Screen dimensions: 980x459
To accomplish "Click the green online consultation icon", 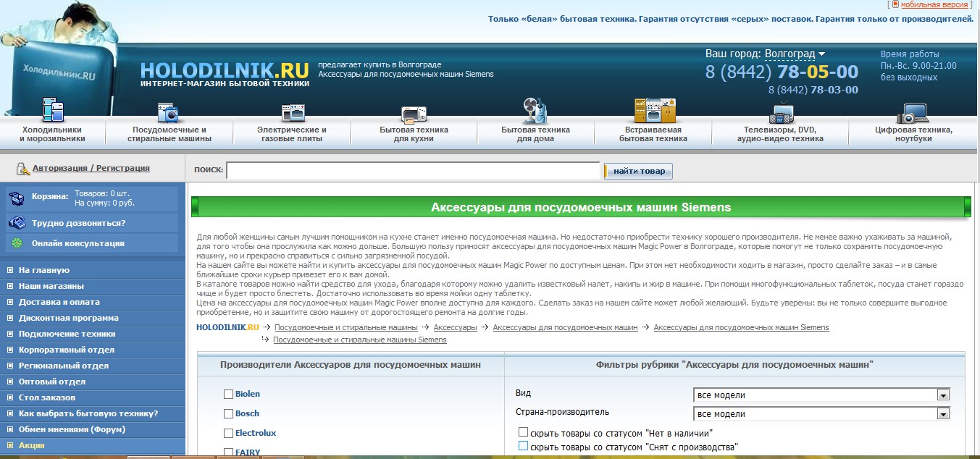I will pos(16,243).
